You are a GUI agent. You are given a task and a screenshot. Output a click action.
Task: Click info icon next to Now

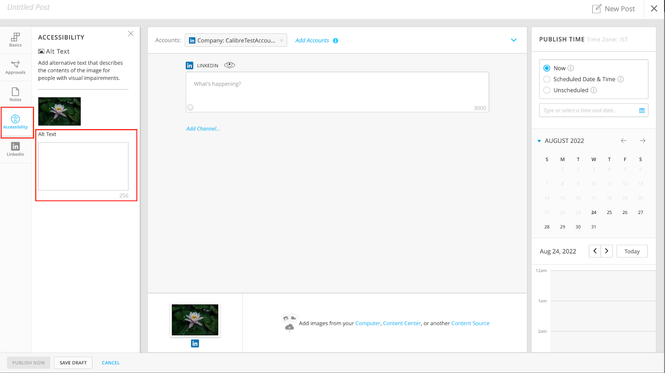(571, 68)
